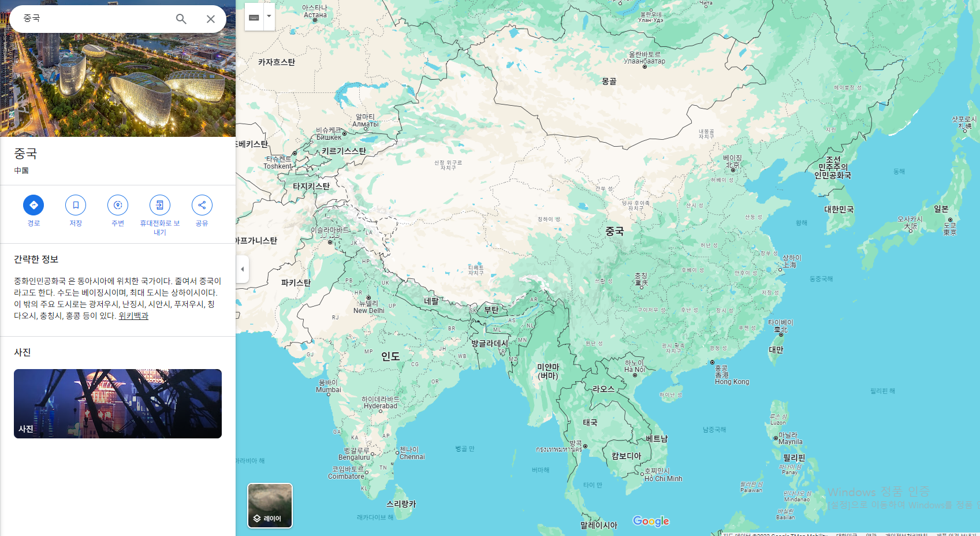Screen dimensions: 980x536
Task: Click the China header photo
Action: (118, 84)
